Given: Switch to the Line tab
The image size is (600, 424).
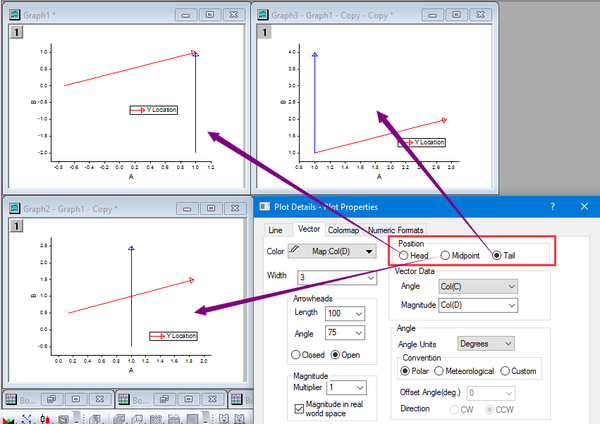Looking at the screenshot, I should coord(275,230).
